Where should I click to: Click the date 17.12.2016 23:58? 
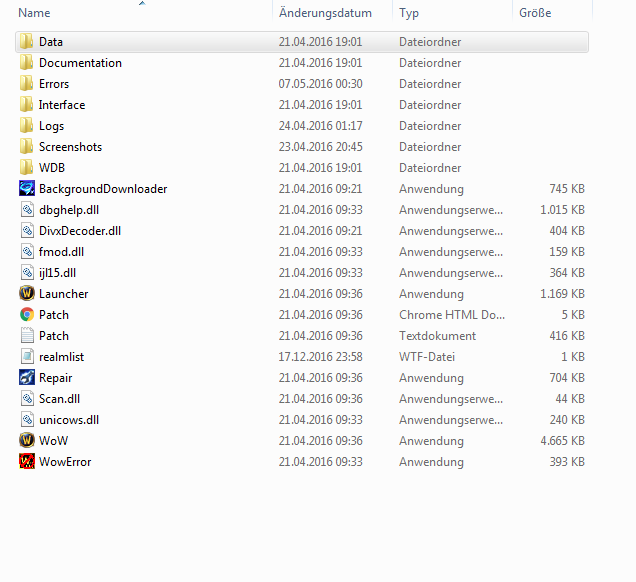[x=320, y=357]
